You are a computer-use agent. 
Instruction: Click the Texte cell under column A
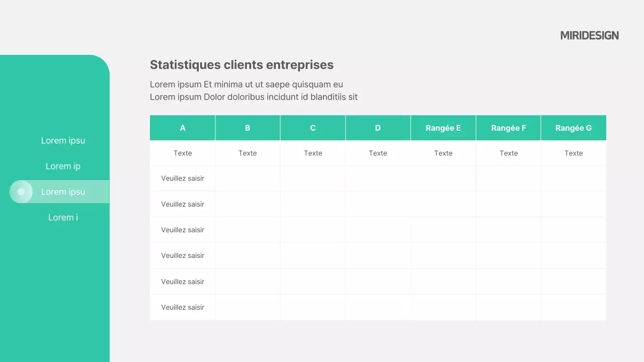183,153
